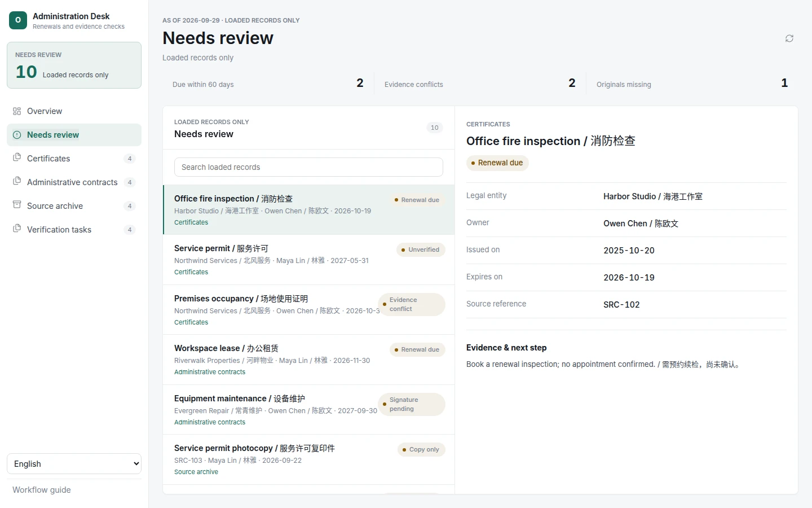The image size is (812, 508).
Task: Click the Due within 60 days stat
Action: tap(268, 84)
